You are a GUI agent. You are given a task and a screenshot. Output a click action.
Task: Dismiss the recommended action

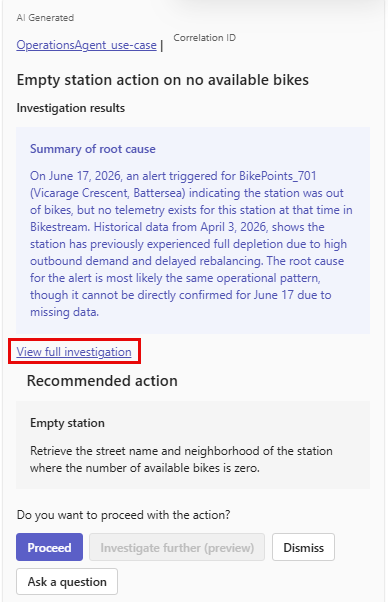(303, 547)
